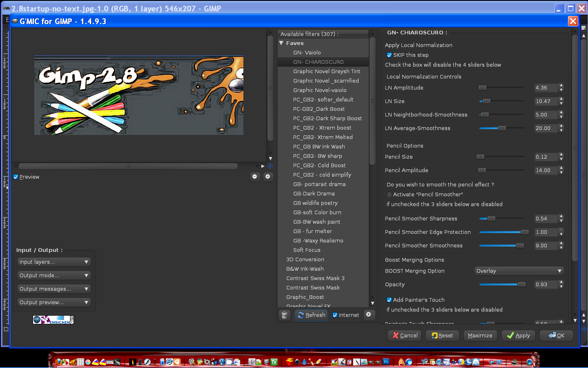
Task: Select GB wildlife poetry filter
Action: (x=315, y=203)
